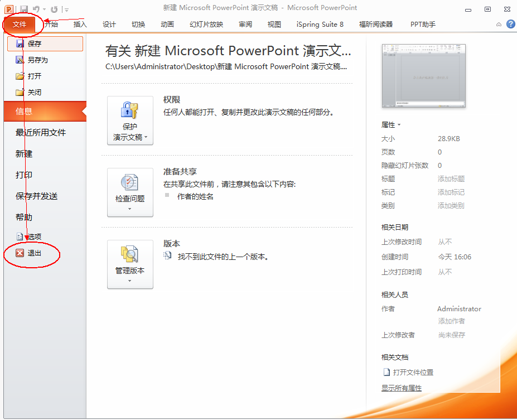The image size is (517, 420).
Task: Switch to the 开始 ribbon tab
Action: pos(51,25)
